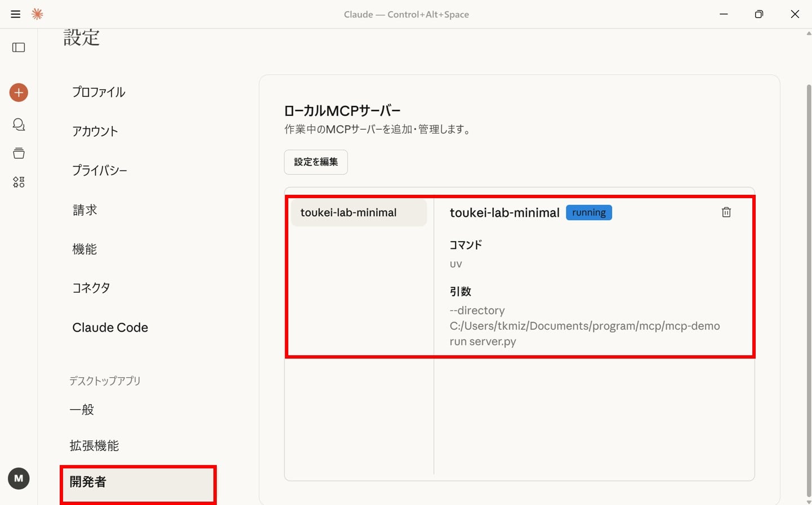
Task: Click the vertical scrollbar on right edge
Action: pyautogui.click(x=809, y=281)
